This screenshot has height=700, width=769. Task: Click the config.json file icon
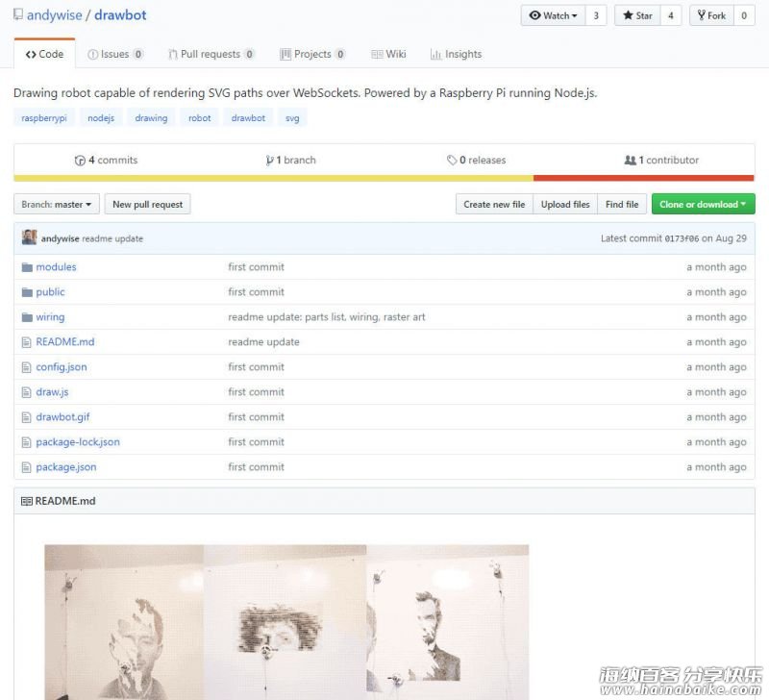pos(27,367)
